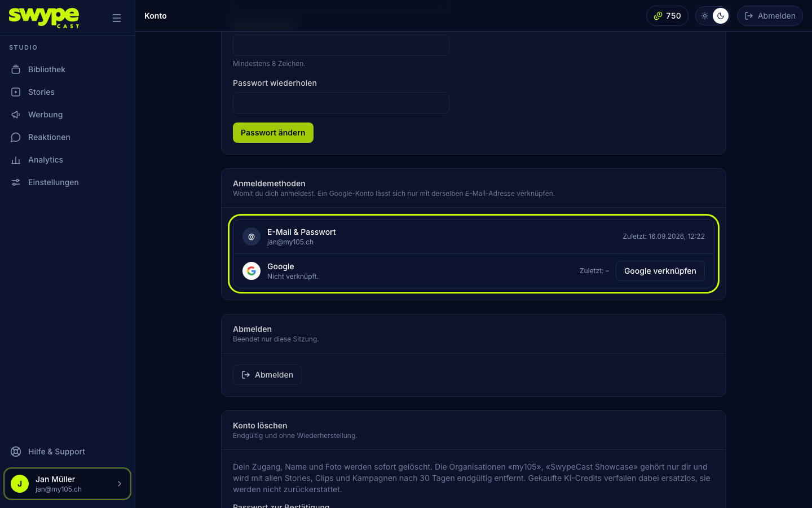Select dark mode via the moon icon

point(721,16)
